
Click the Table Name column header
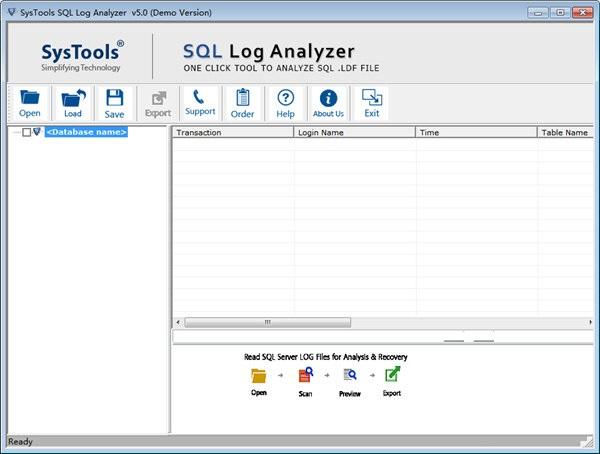pos(565,132)
